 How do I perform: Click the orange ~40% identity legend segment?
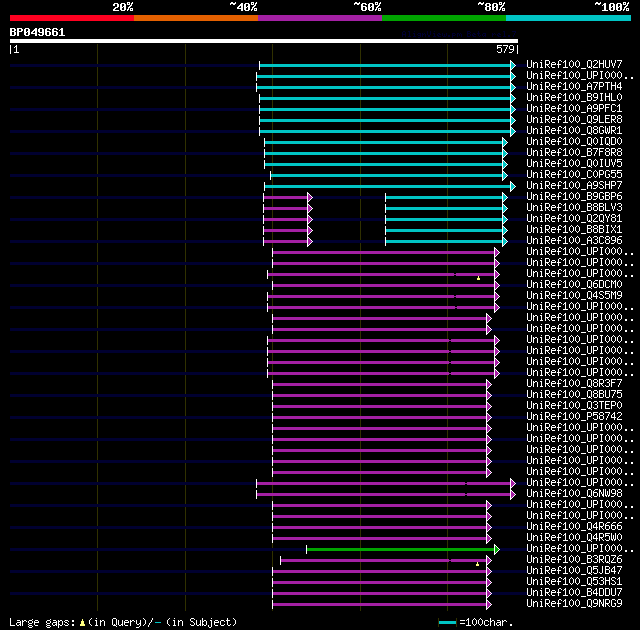pyautogui.click(x=196, y=18)
